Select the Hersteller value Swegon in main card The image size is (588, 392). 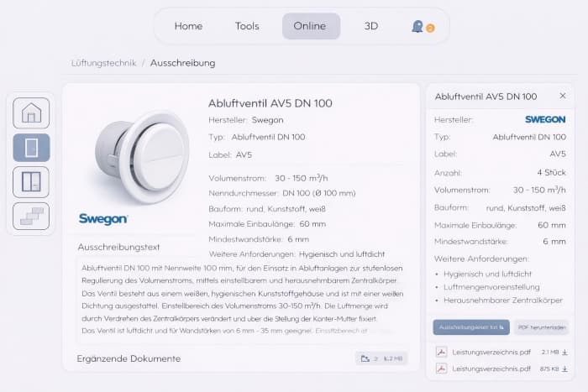[x=267, y=120]
